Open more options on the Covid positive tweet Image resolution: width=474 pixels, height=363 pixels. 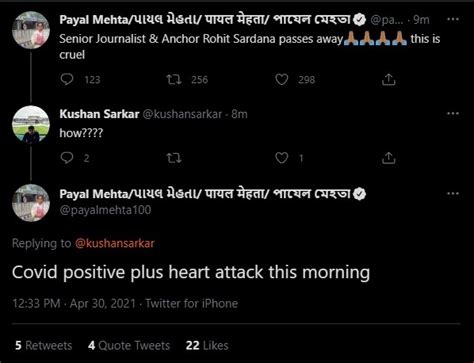pos(453,194)
